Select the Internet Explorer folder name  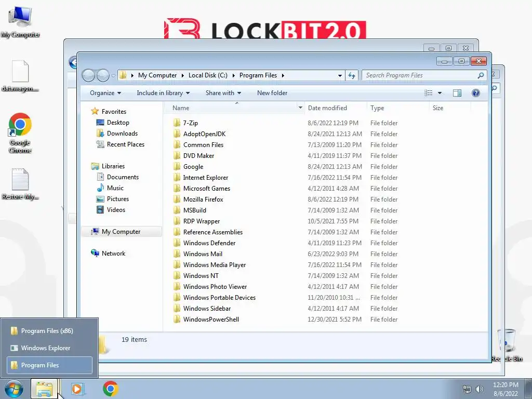tap(206, 178)
